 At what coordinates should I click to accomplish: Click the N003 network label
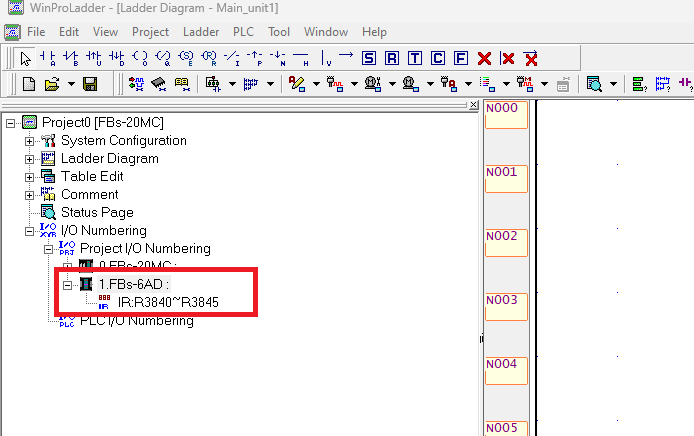(503, 300)
